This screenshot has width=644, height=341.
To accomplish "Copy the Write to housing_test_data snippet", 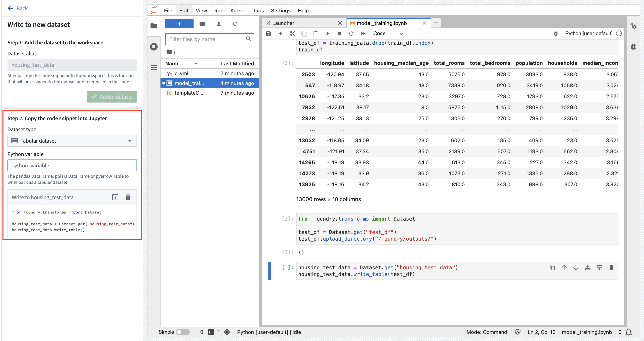I will [x=128, y=197].
